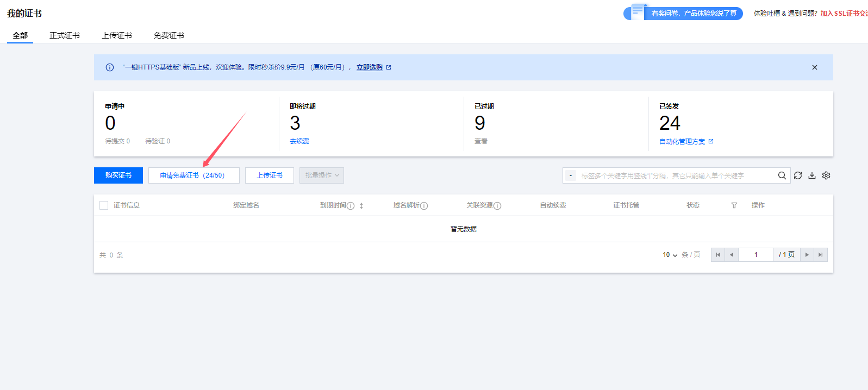The image size is (868, 390).
Task: Expand the 批量操作 dropdown
Action: (x=321, y=175)
